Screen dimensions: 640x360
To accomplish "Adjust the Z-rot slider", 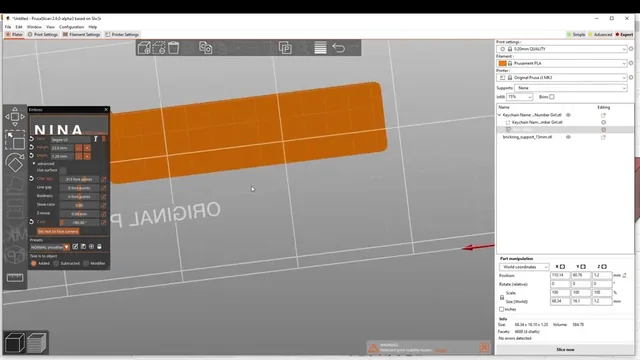I will [x=79, y=222].
